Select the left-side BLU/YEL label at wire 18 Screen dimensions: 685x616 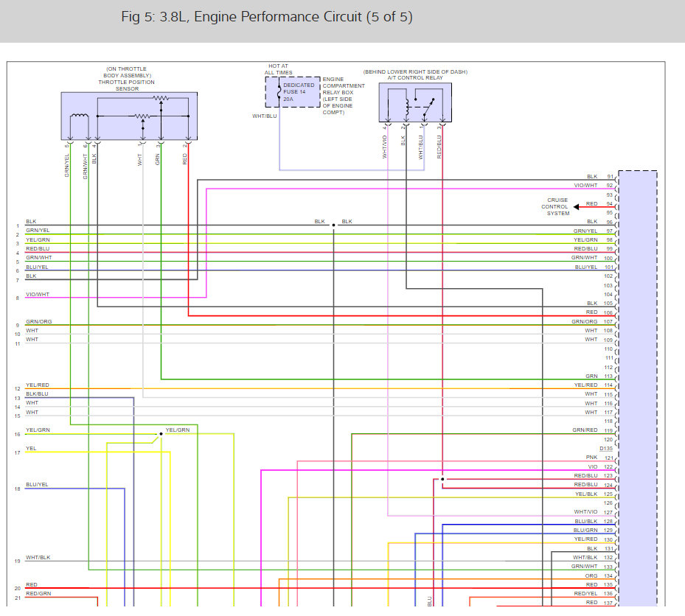[37, 485]
